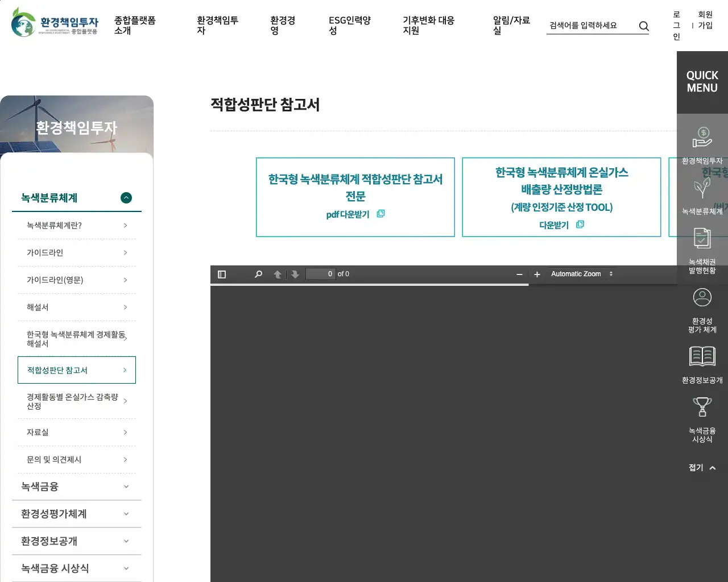Expand the 녹색금융 sidebar section

point(126,487)
